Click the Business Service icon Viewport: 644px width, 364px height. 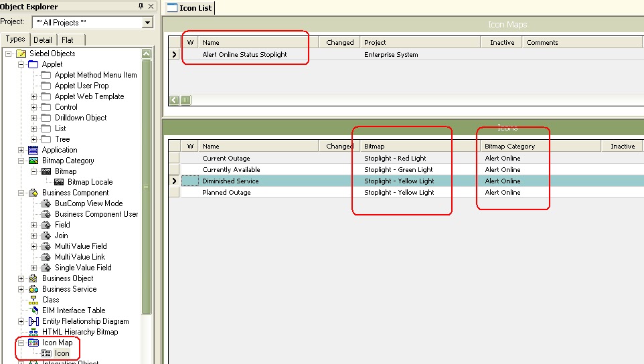(33, 289)
